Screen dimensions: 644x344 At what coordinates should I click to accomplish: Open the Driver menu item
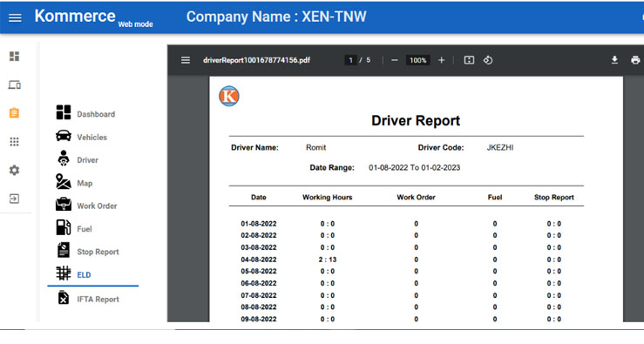tap(87, 160)
